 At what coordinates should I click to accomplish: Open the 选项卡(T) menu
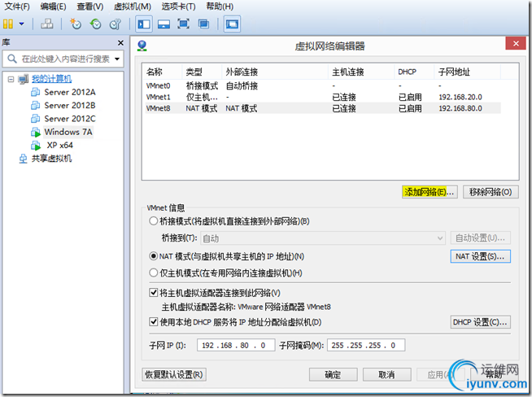tap(178, 7)
